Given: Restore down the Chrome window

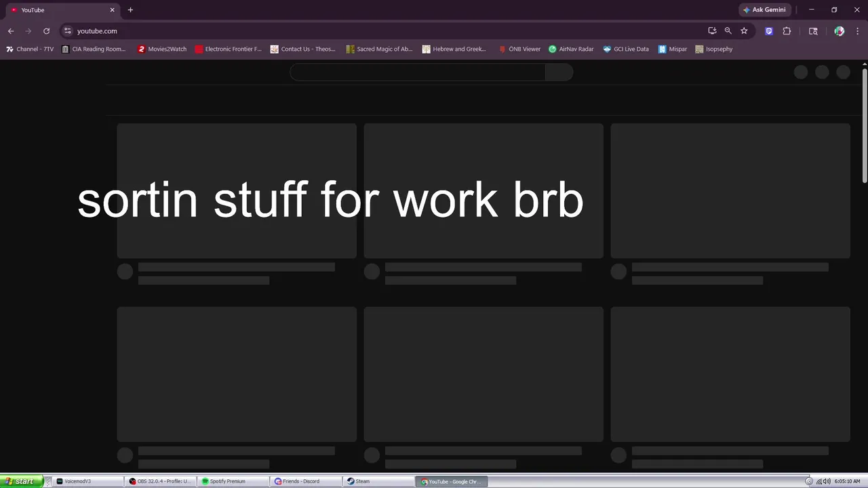Looking at the screenshot, I should 834,10.
